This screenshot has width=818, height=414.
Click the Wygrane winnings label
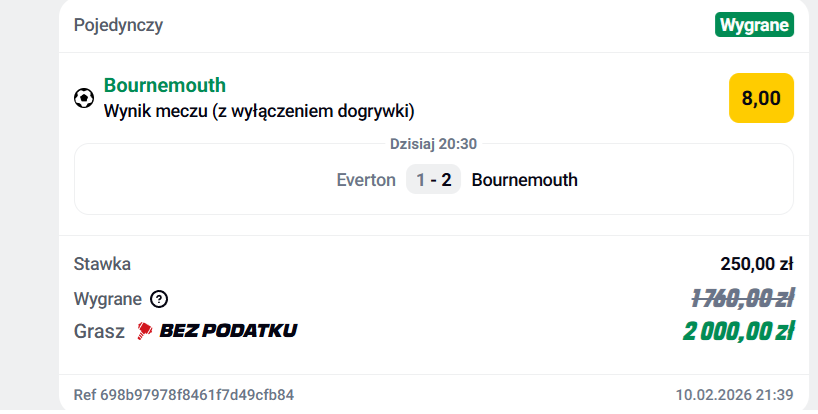point(108,298)
